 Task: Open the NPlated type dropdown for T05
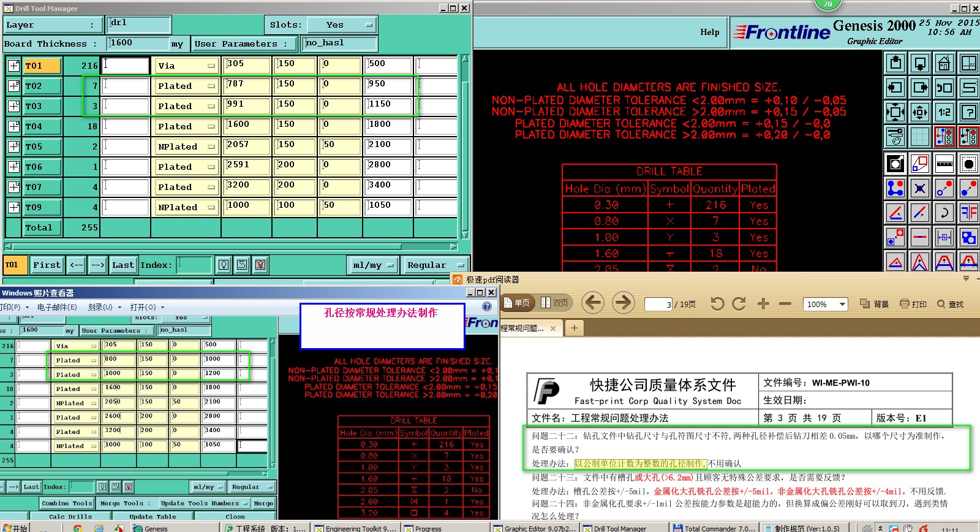(186, 146)
